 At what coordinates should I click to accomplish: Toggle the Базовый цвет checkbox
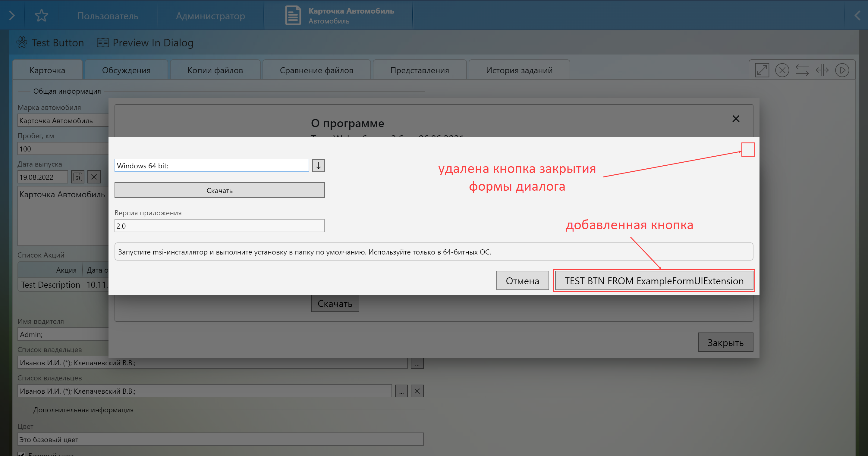click(x=21, y=454)
